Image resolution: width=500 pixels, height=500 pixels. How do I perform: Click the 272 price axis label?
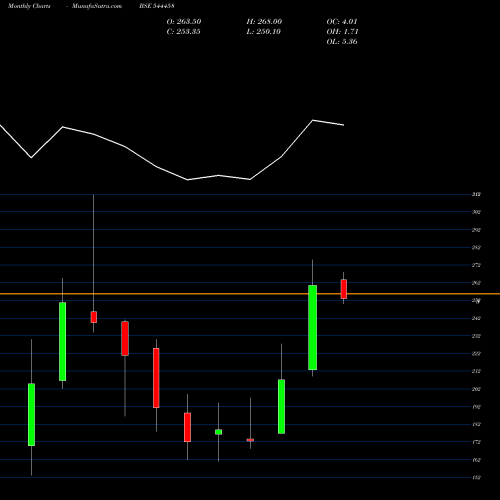[476, 265]
